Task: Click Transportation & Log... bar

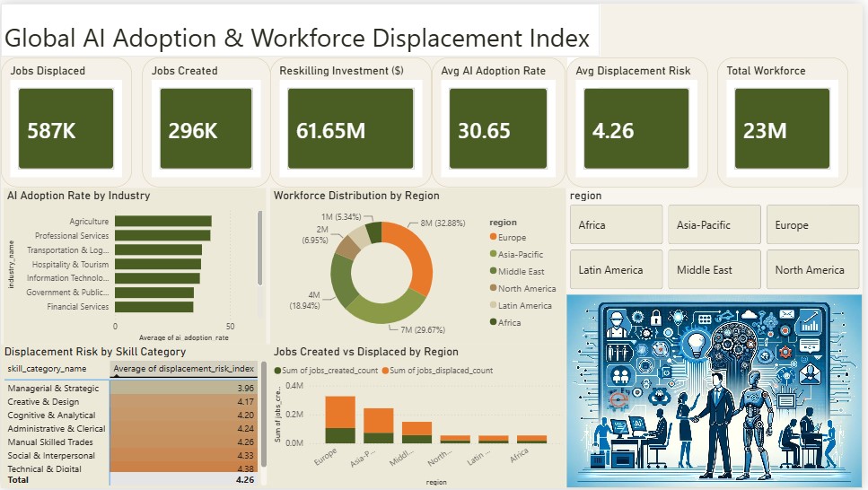Action: (158, 249)
